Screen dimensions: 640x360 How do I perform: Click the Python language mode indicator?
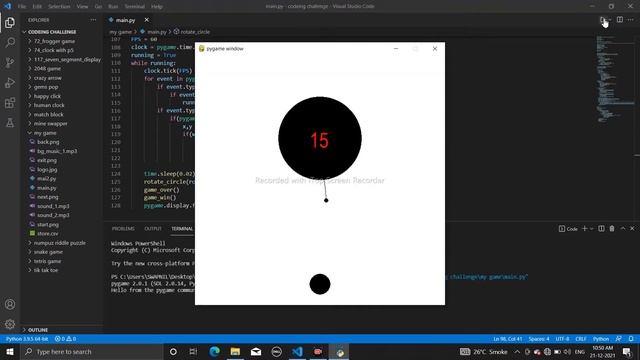click(x=601, y=339)
